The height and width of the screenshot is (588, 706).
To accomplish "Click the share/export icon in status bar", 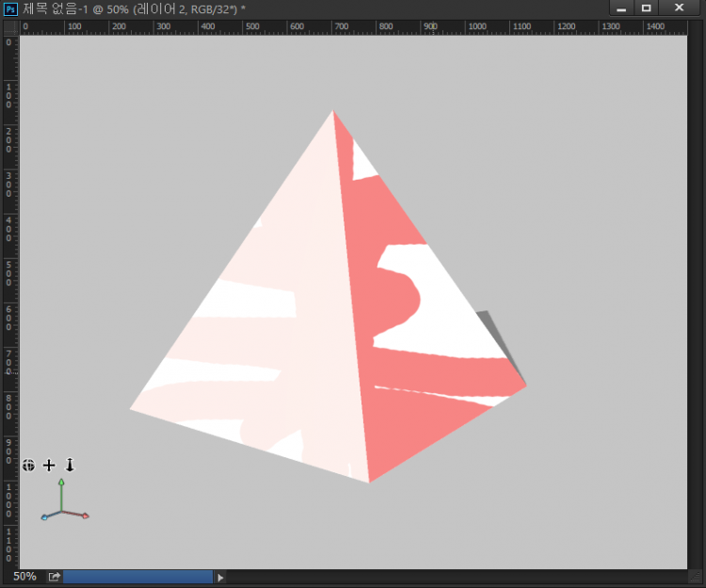I will click(x=55, y=577).
